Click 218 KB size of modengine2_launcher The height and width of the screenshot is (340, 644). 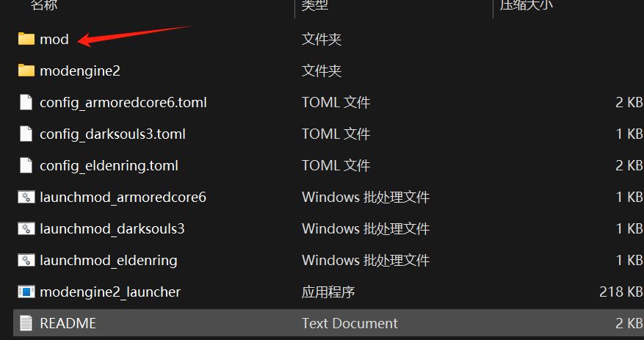click(621, 292)
